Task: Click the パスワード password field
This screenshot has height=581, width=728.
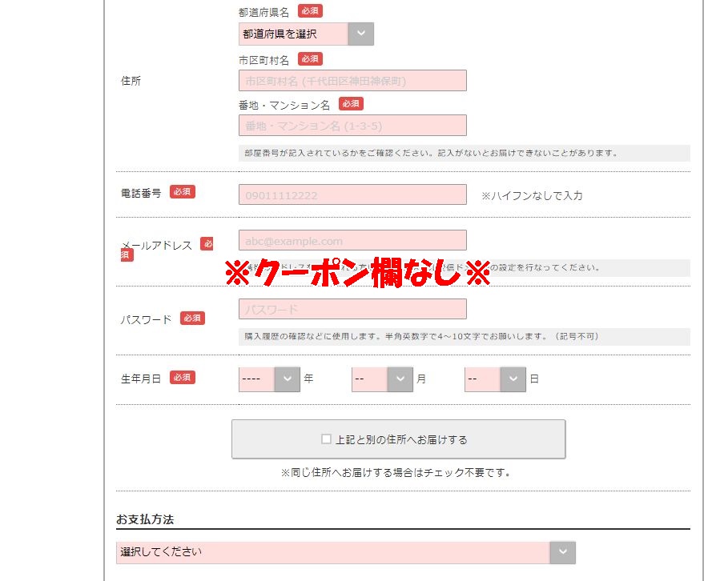Action: point(352,309)
